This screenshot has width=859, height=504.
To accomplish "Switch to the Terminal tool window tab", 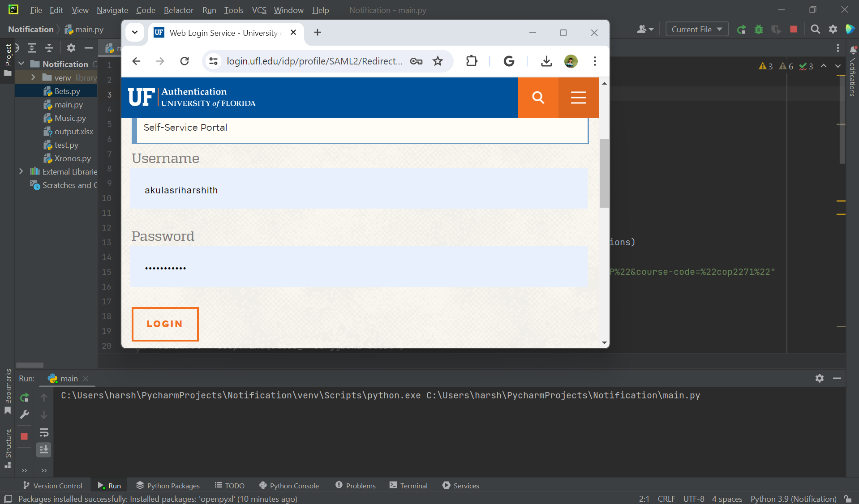I will [x=408, y=486].
